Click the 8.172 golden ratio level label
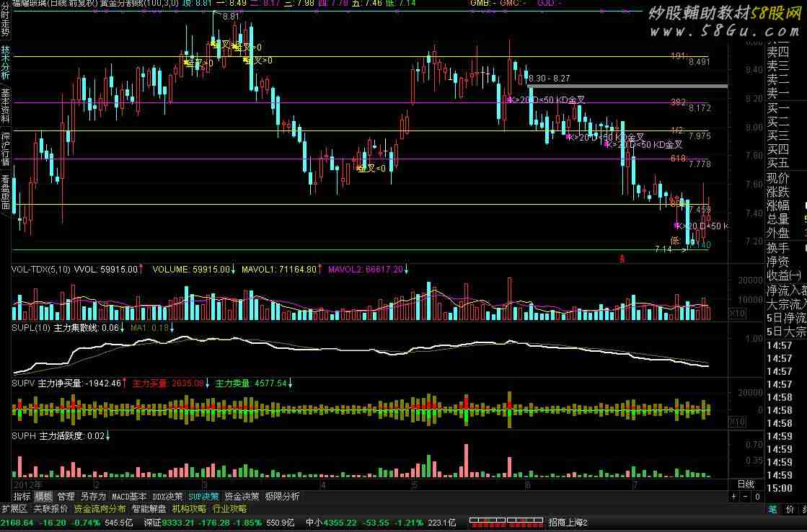 tap(700, 107)
